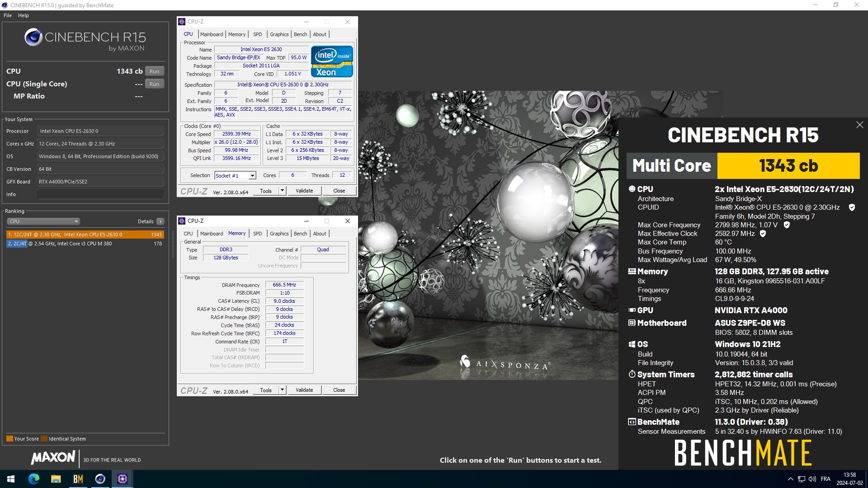868x488 pixels.
Task: Click the DRAM Frequency 666.5 MHz value
Action: click(x=284, y=285)
